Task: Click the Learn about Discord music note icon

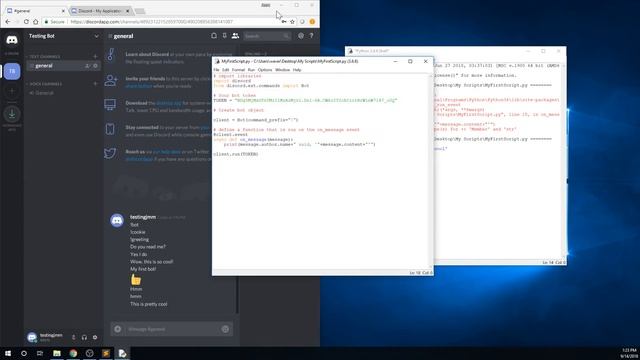Action: click(110, 54)
